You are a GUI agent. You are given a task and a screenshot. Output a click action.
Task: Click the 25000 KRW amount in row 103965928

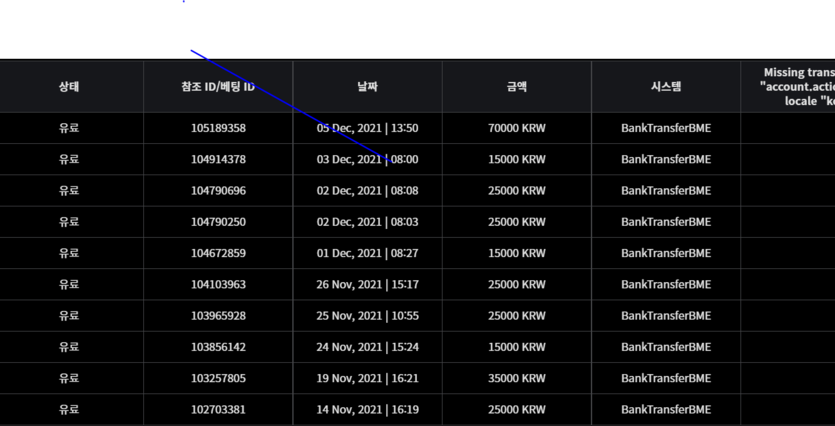(517, 316)
